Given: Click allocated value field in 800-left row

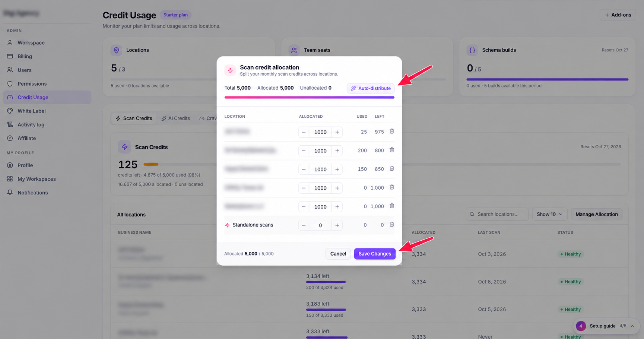Looking at the screenshot, I should 320,151.
